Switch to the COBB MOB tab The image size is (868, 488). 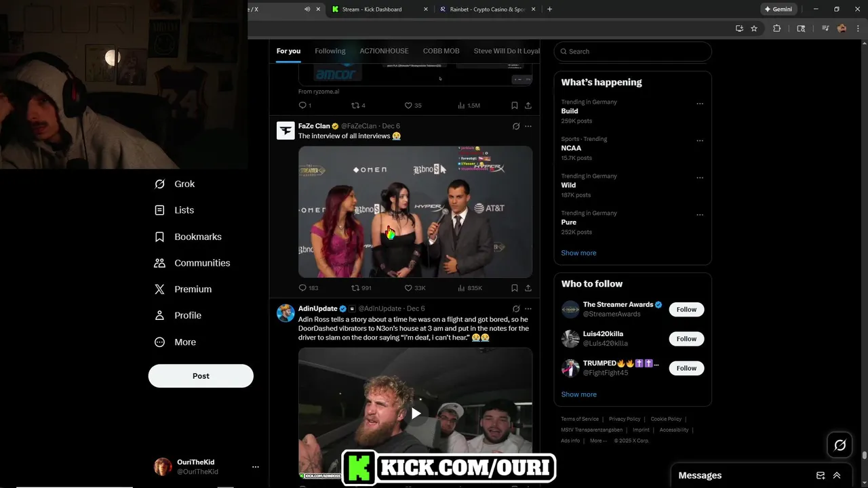coord(441,51)
